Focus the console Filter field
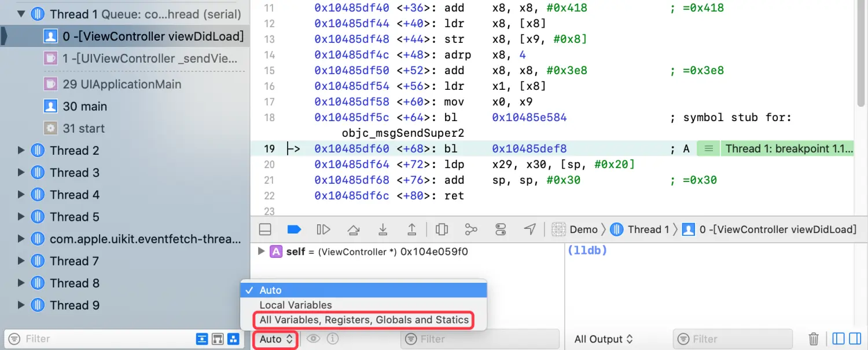 click(x=733, y=339)
